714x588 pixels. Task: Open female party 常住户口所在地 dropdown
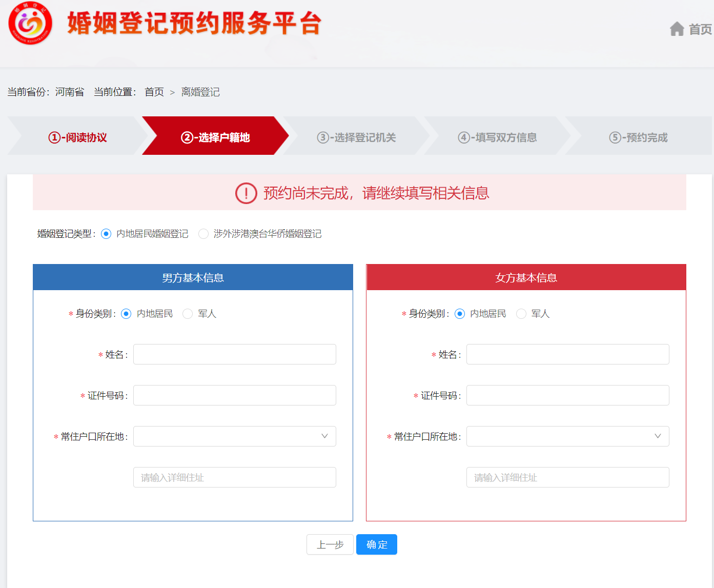click(567, 436)
